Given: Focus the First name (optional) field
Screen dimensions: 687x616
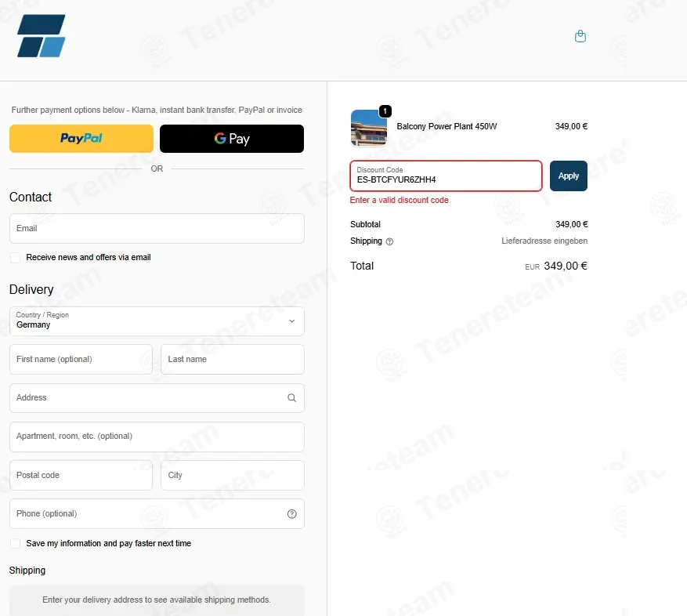Looking at the screenshot, I should tap(81, 360).
